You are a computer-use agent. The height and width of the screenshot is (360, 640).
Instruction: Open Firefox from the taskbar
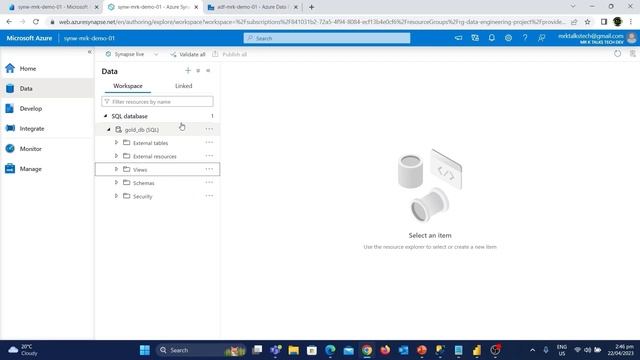385,350
